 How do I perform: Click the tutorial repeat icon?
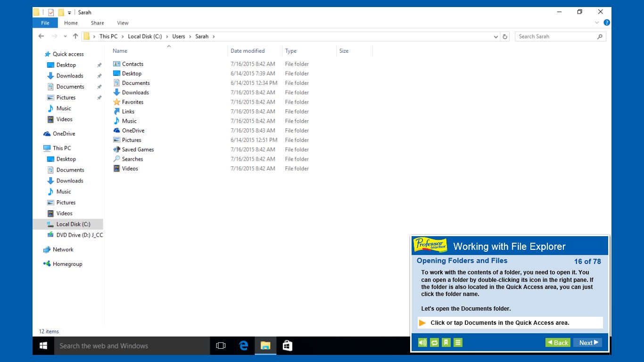pos(434,343)
